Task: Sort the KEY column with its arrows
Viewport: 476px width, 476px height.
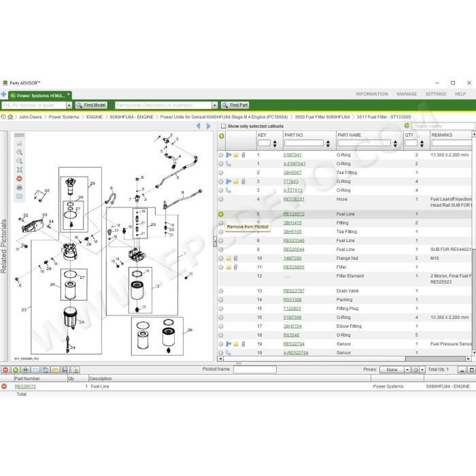Action: pos(275,143)
